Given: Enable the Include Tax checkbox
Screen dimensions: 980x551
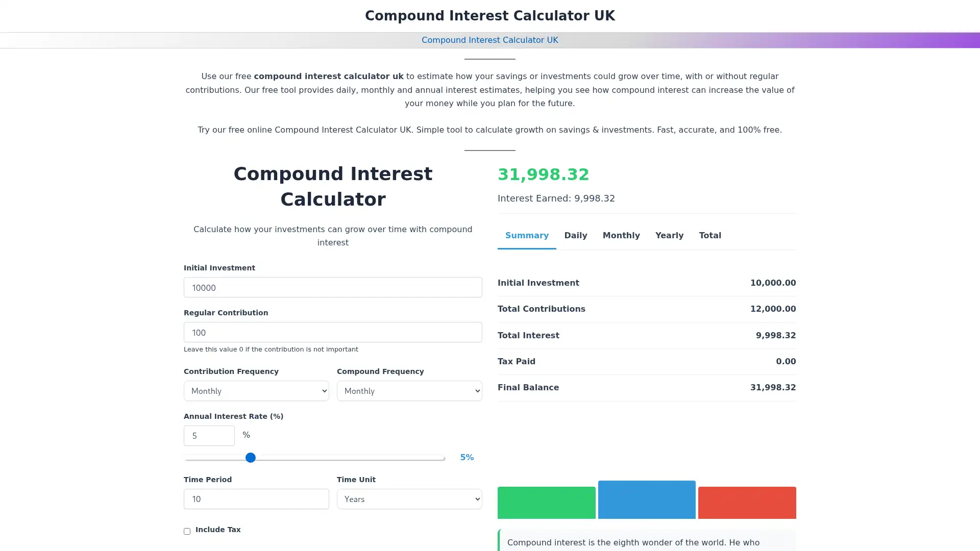Looking at the screenshot, I should pyautogui.click(x=187, y=531).
